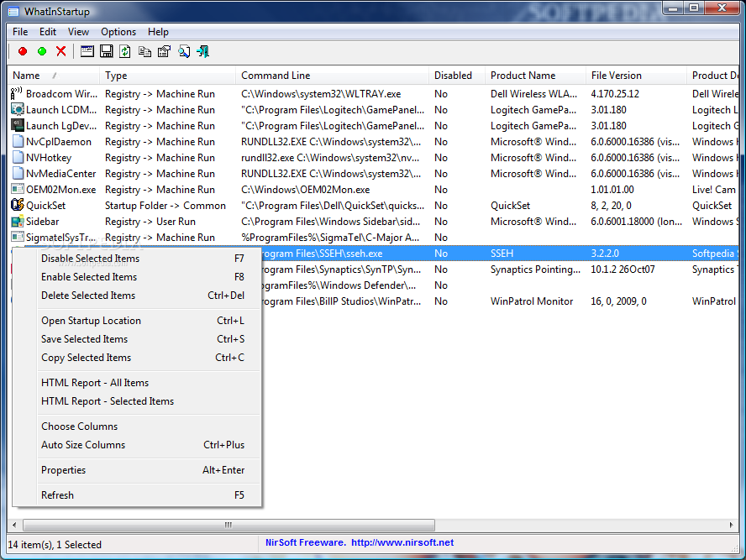The height and width of the screenshot is (560, 746).
Task: Click the Copy Selected Items toolbar icon
Action: [144, 51]
